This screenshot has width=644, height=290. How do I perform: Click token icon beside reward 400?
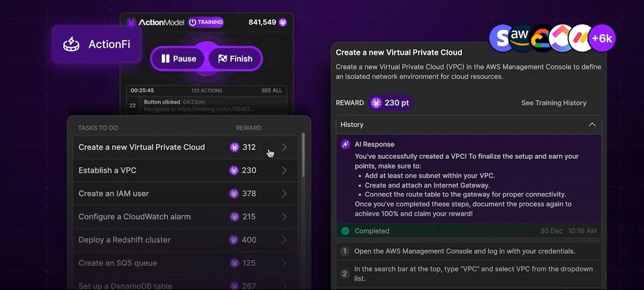click(x=234, y=240)
